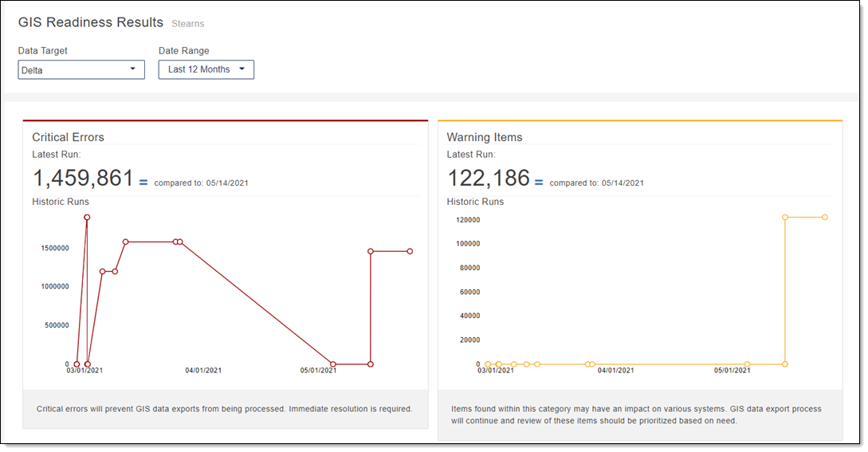The width and height of the screenshot is (868, 452).
Task: Click the Warning Items panel heading
Action: [x=485, y=137]
